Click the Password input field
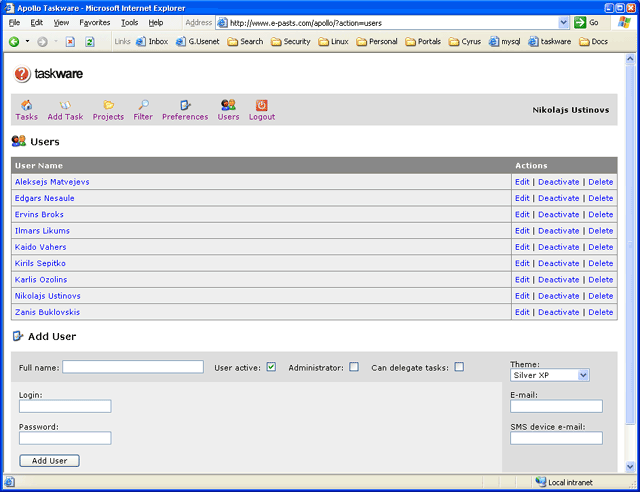Viewport: 640px width, 492px height. pyautogui.click(x=65, y=438)
